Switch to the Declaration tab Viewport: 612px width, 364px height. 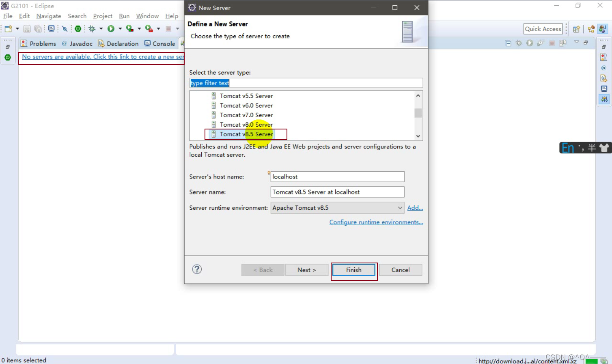click(x=118, y=43)
